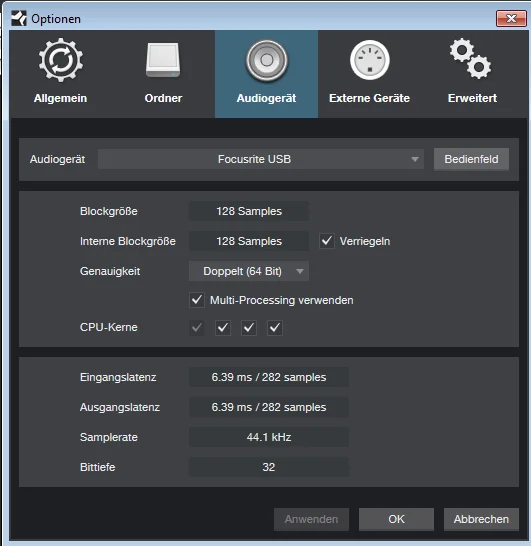Viewport: 531px width, 546px height.
Task: Select the Audiogerät tab label
Action: tap(266, 98)
